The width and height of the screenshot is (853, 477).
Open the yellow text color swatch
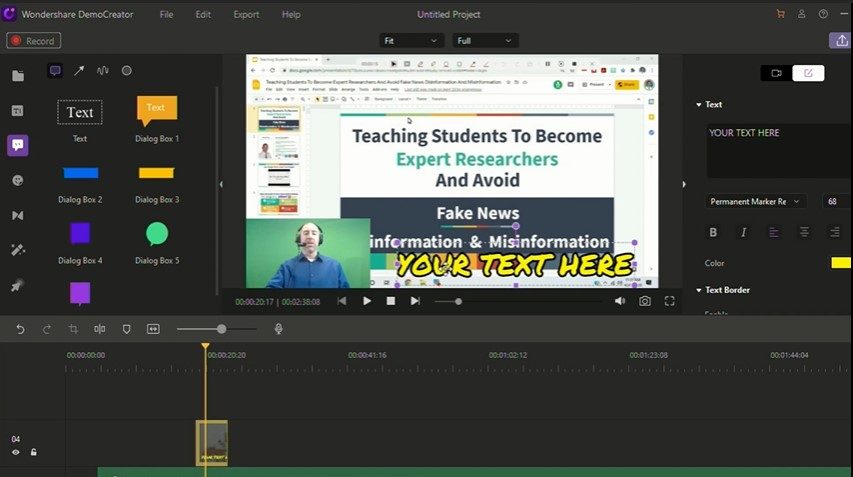[x=841, y=263]
